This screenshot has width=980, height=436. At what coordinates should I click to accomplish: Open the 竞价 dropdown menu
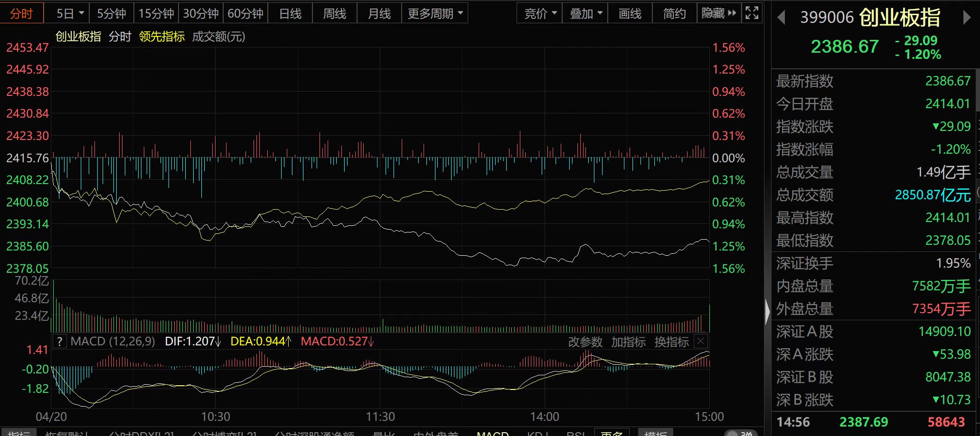tap(540, 13)
